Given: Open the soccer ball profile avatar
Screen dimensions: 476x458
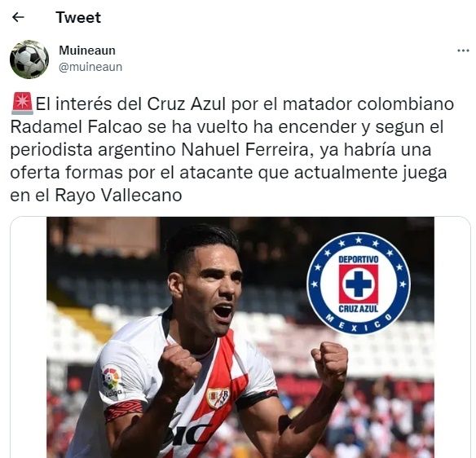Looking at the screenshot, I should point(29,59).
